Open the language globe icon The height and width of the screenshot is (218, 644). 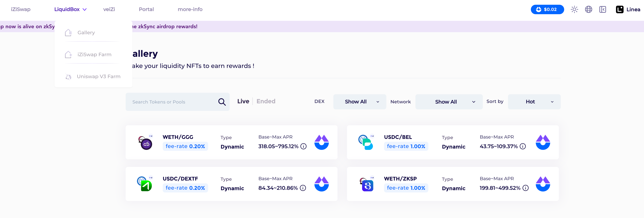pyautogui.click(x=589, y=9)
